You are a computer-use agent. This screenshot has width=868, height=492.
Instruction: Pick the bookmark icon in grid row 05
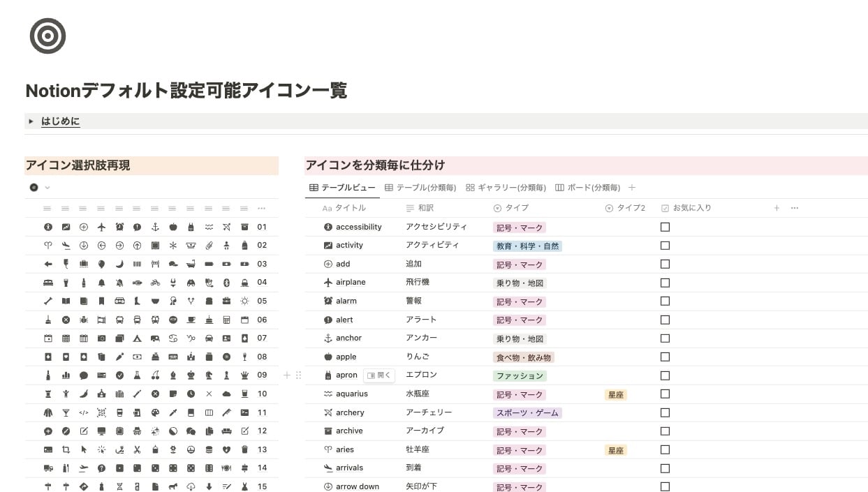click(101, 301)
